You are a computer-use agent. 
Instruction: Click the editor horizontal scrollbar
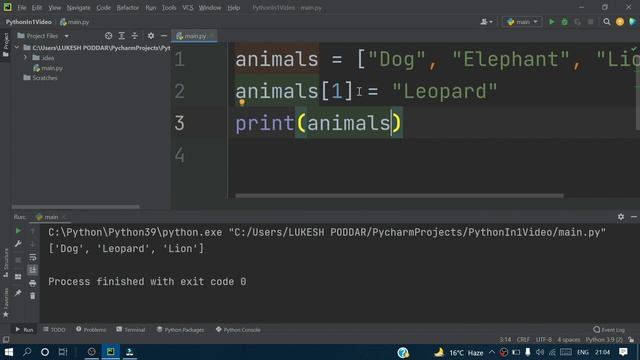tap(399, 196)
